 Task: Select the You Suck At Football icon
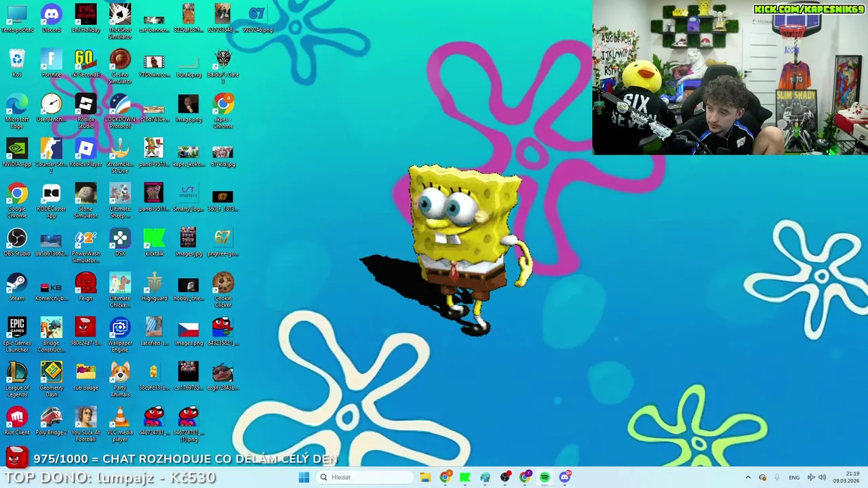point(85,424)
